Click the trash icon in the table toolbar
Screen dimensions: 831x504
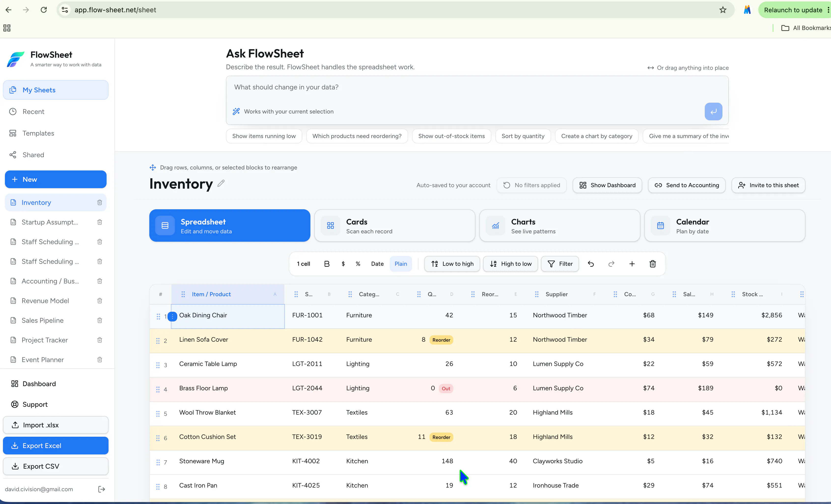coord(652,264)
